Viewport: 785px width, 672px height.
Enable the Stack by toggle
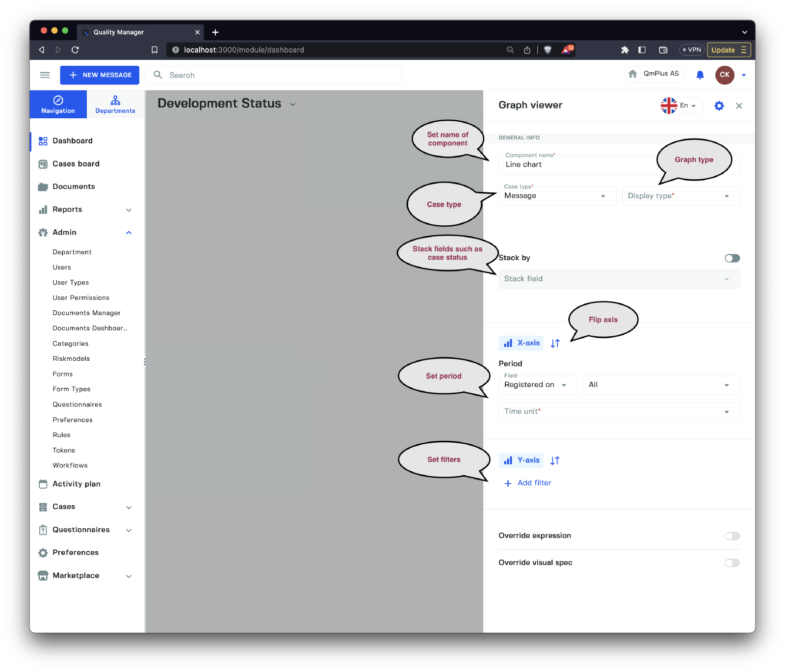[732, 258]
